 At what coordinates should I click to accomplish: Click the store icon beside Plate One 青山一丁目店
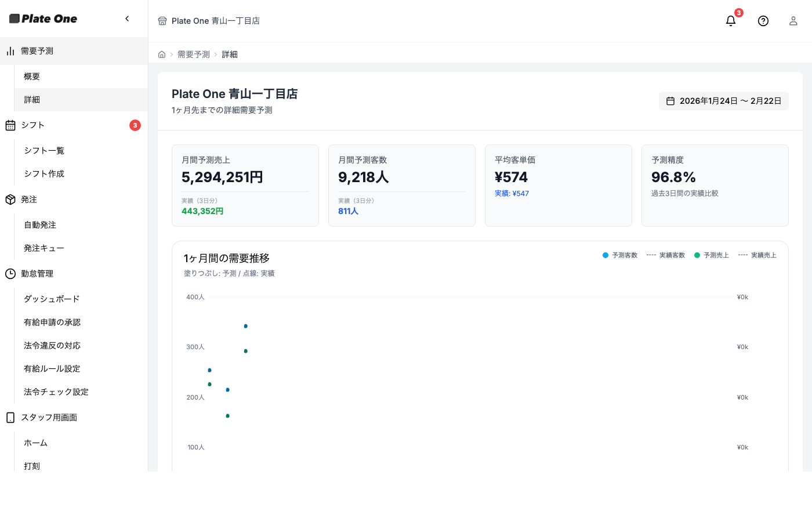(162, 21)
